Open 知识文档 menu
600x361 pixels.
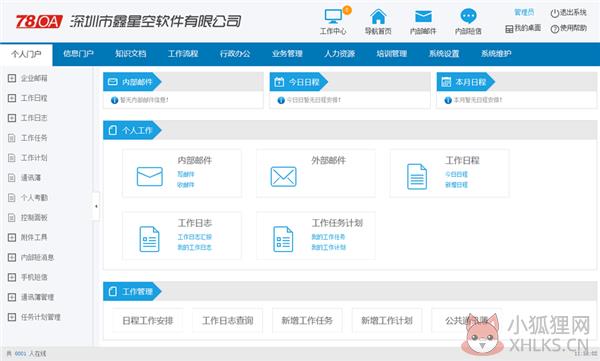coord(131,54)
